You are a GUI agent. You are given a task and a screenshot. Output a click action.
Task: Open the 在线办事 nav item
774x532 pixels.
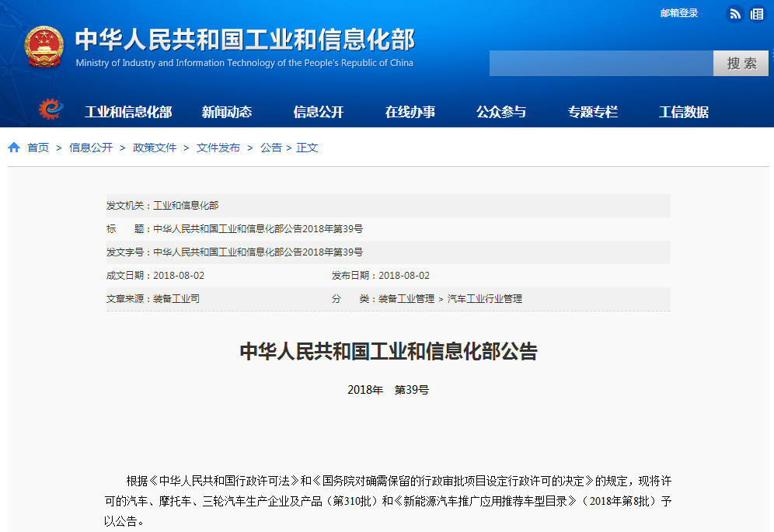(x=410, y=112)
